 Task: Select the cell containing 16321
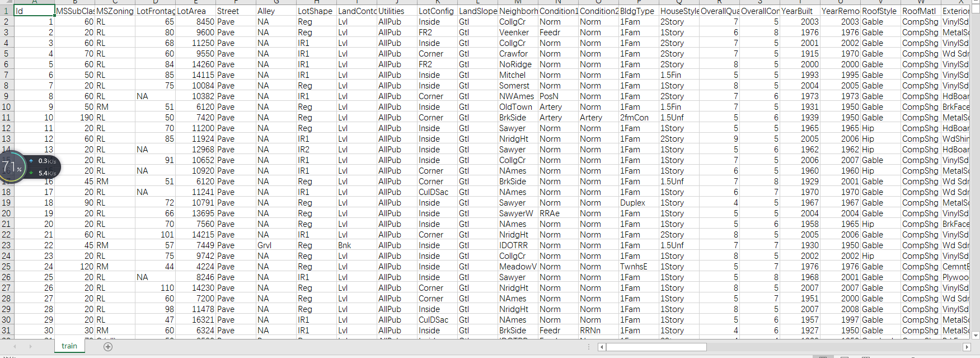(x=195, y=320)
